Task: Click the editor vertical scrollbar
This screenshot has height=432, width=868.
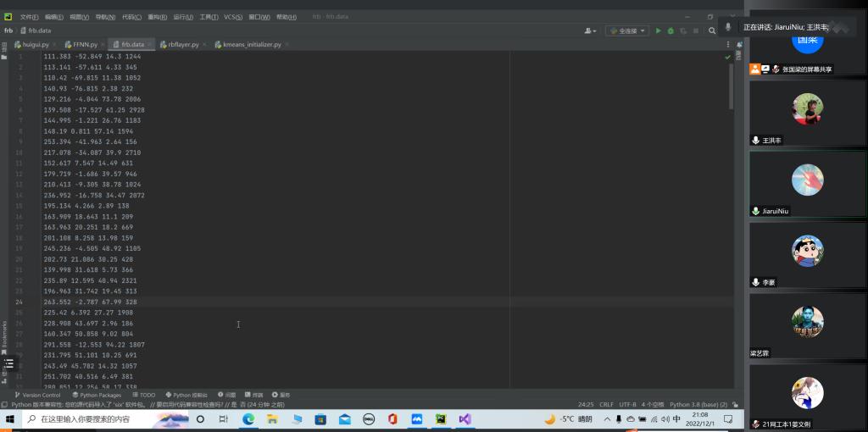Action: 732,85
